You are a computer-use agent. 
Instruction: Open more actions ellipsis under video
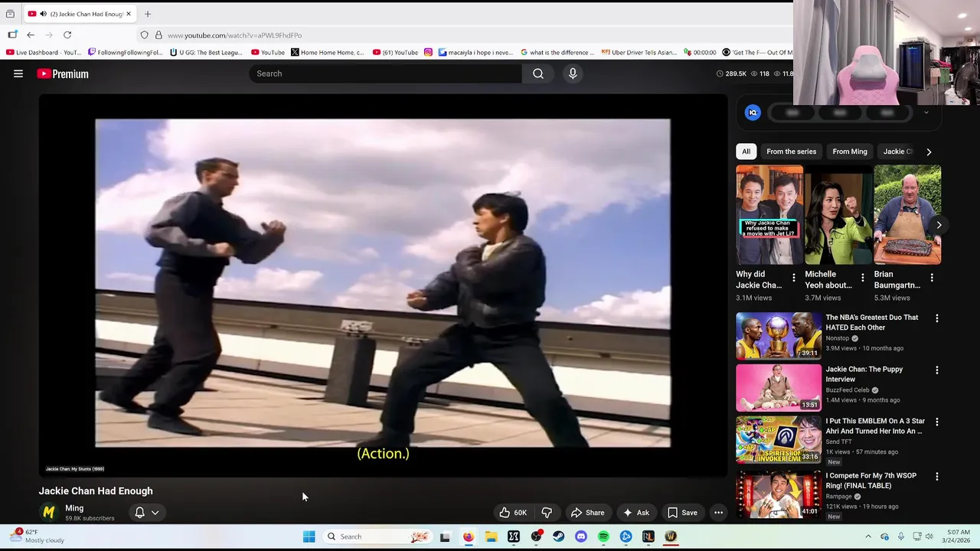pos(718,513)
